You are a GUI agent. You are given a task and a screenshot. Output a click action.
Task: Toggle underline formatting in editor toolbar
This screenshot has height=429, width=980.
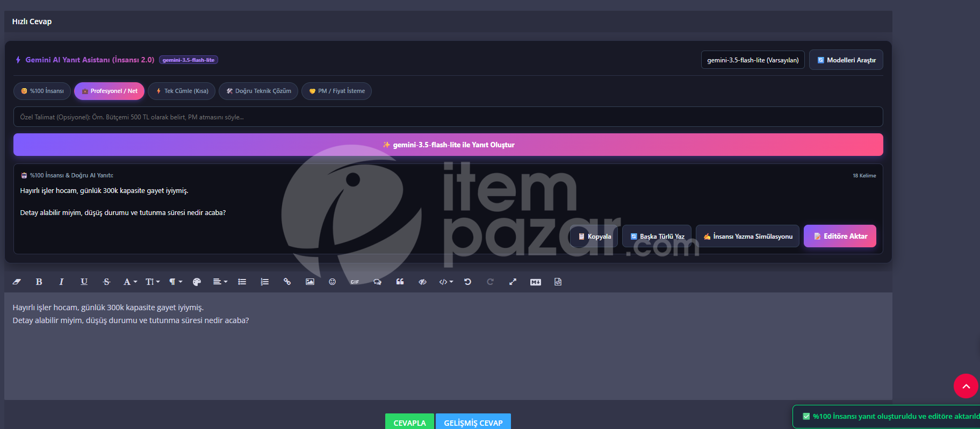click(84, 282)
